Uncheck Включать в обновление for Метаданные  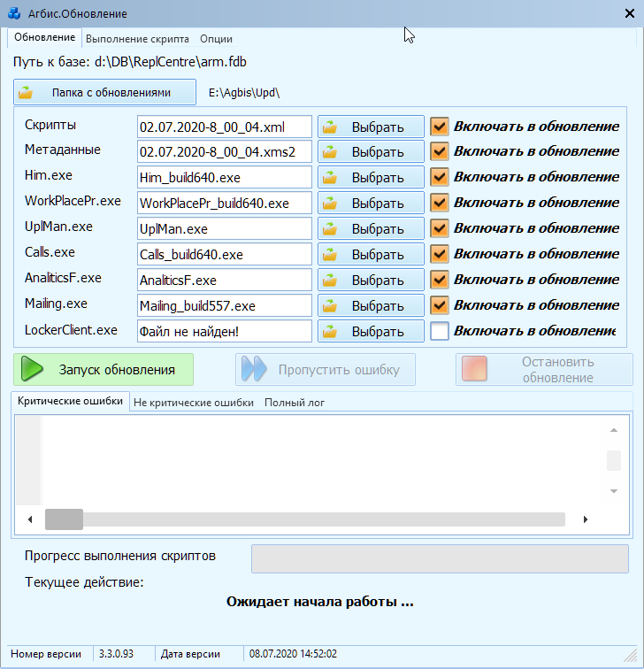point(440,151)
